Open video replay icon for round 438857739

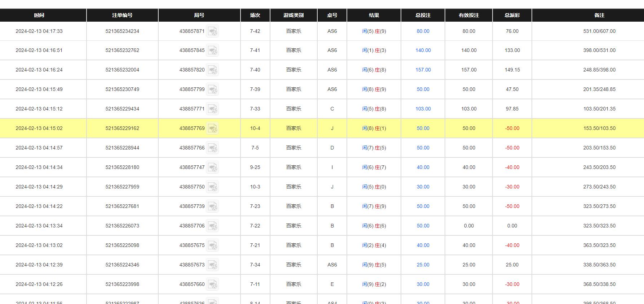pyautogui.click(x=212, y=206)
